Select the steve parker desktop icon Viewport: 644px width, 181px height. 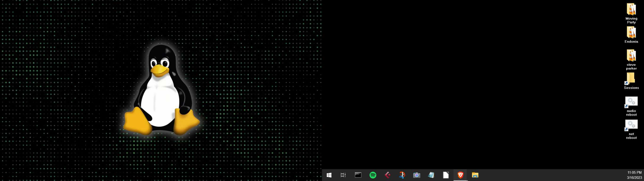click(631, 60)
